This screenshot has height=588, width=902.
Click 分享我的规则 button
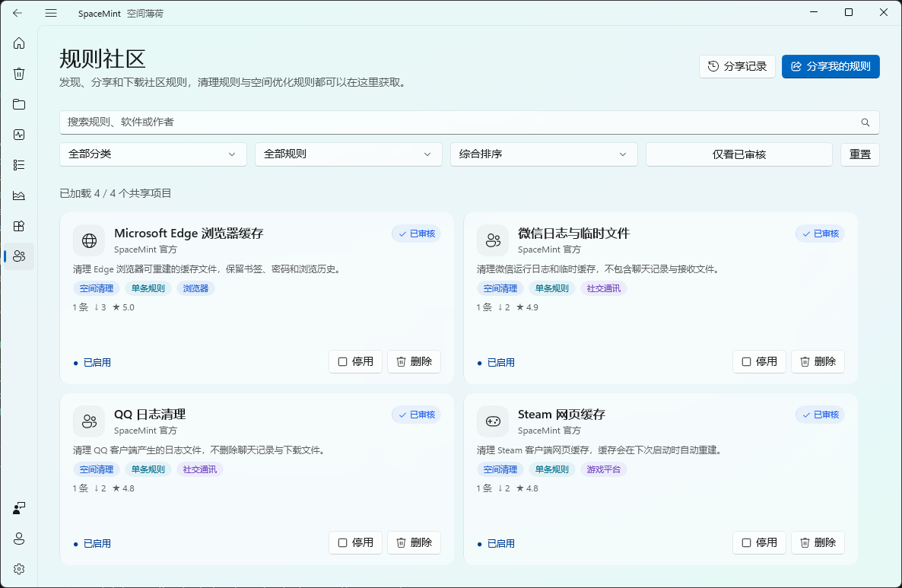pos(831,66)
